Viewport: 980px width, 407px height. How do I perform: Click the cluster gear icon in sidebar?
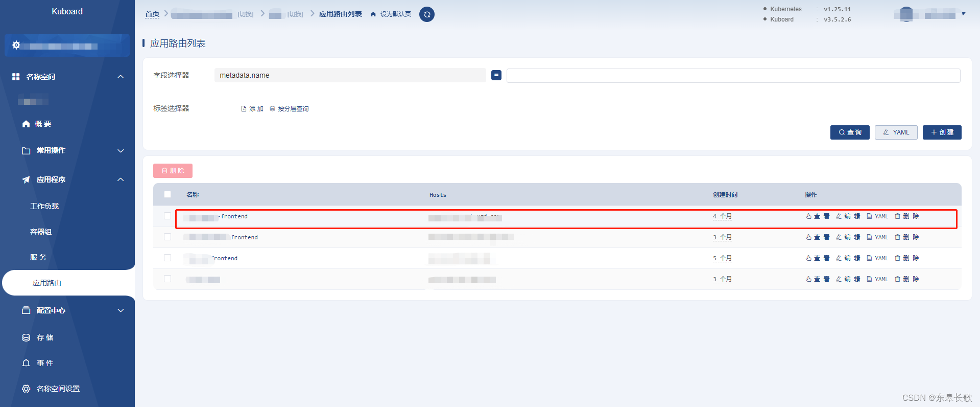pos(16,46)
